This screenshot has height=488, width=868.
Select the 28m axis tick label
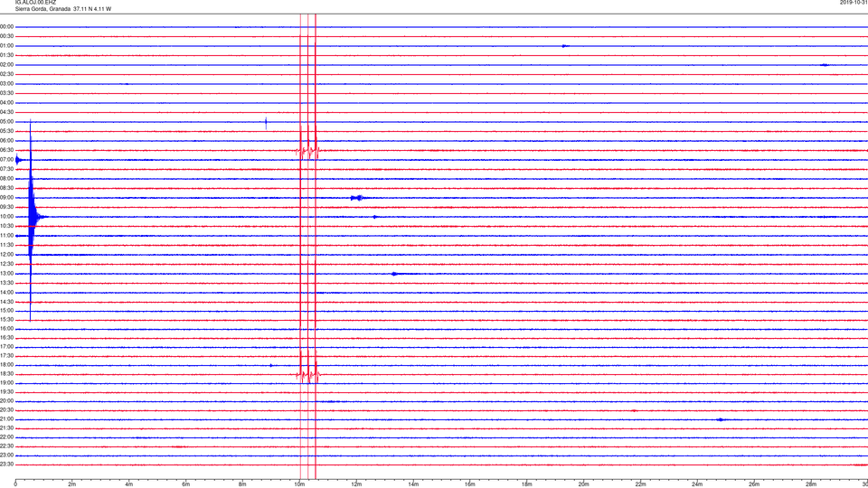[x=811, y=484]
